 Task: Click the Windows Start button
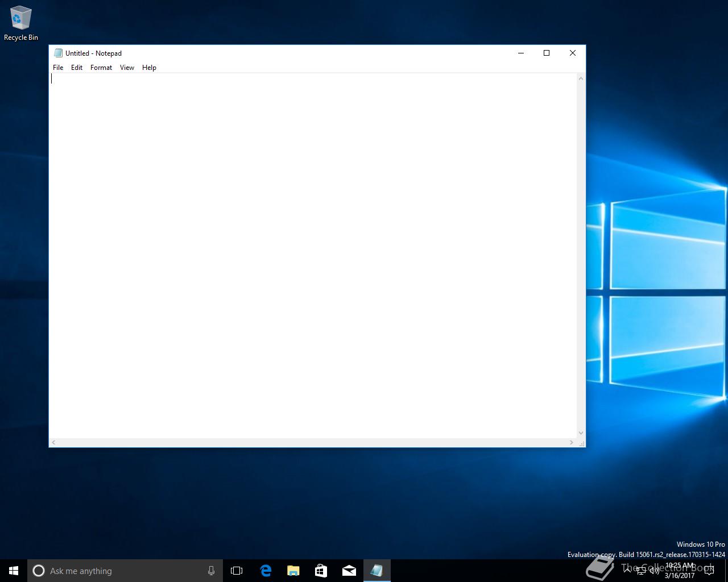[x=14, y=571]
